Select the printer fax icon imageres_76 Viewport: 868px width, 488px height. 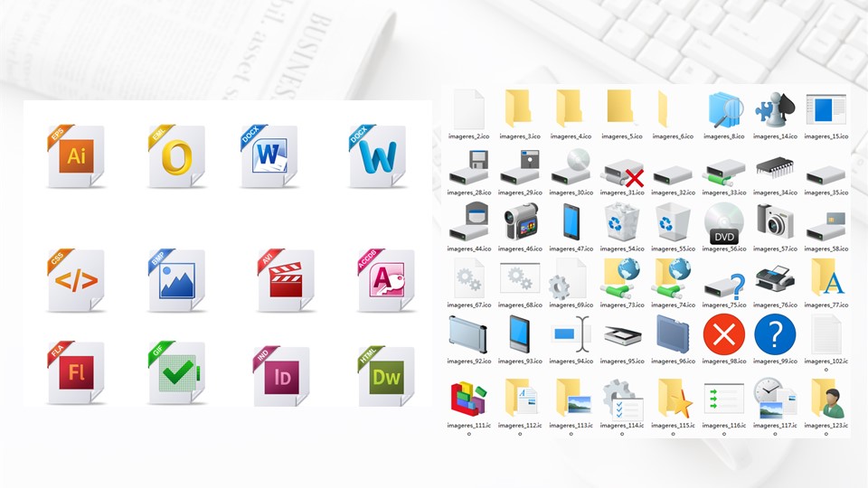click(775, 279)
